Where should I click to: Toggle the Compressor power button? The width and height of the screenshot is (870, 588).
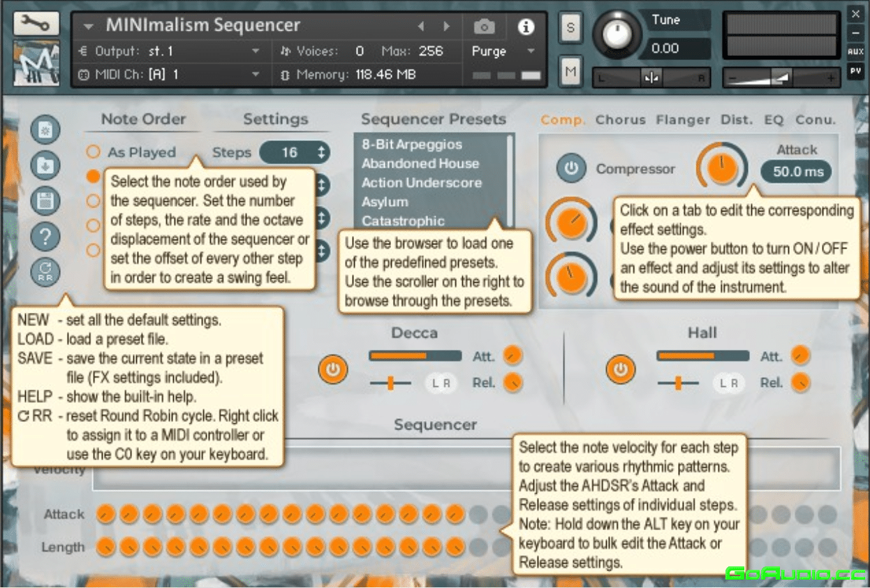tap(571, 169)
